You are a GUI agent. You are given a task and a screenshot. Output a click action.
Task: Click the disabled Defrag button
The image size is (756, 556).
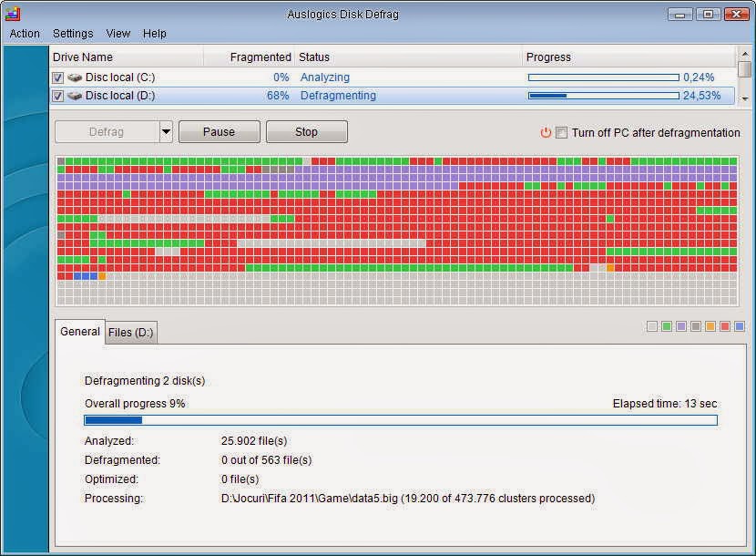(x=107, y=132)
